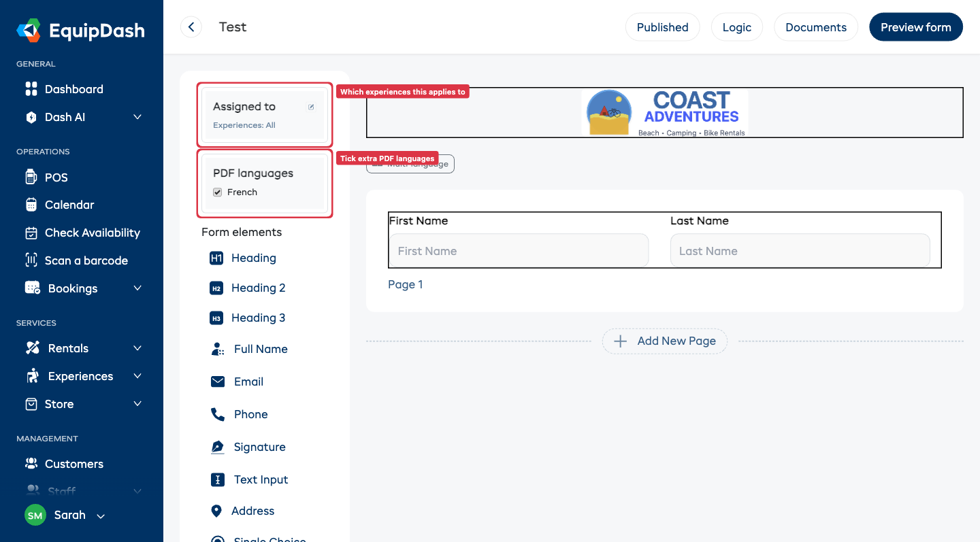Click the Email envelope icon

click(218, 382)
